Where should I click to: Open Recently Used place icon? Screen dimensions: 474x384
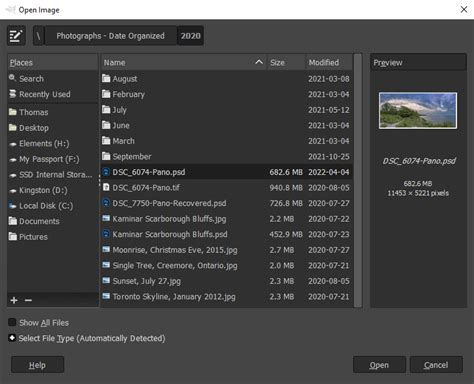pyautogui.click(x=13, y=94)
